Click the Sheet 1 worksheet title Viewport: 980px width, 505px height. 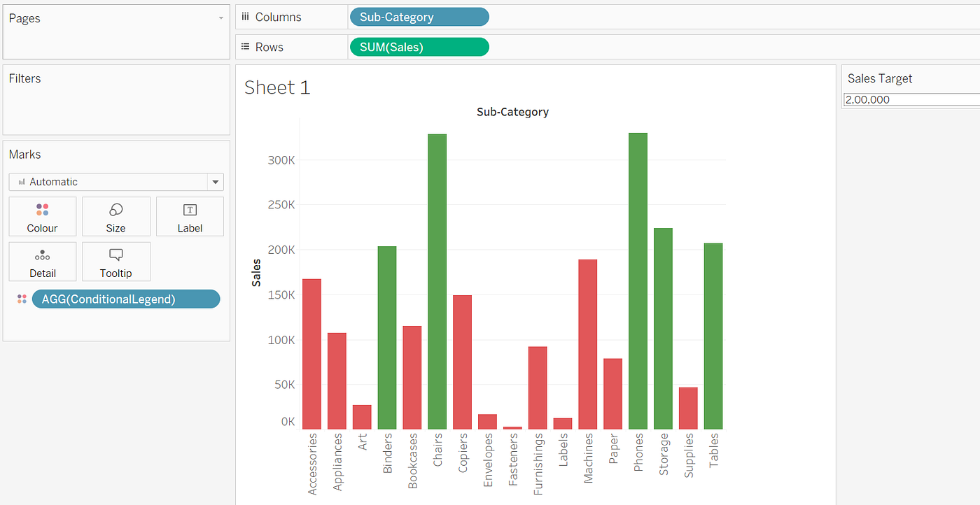[277, 87]
